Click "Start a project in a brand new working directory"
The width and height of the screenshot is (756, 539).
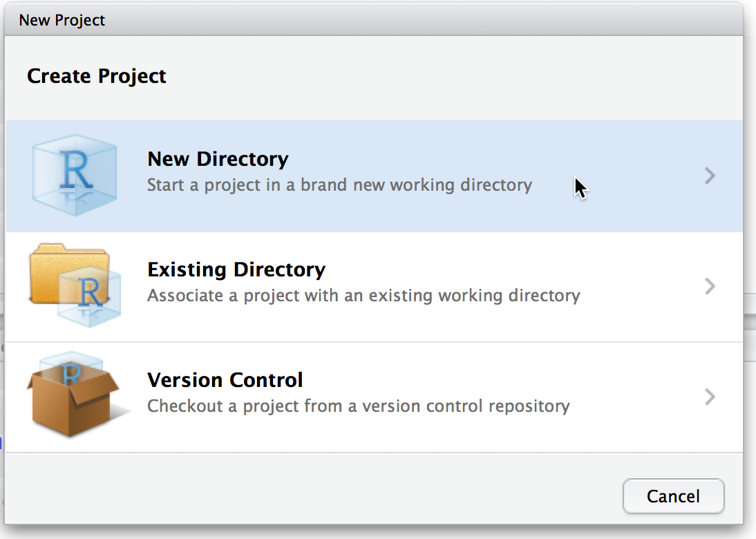(x=339, y=185)
